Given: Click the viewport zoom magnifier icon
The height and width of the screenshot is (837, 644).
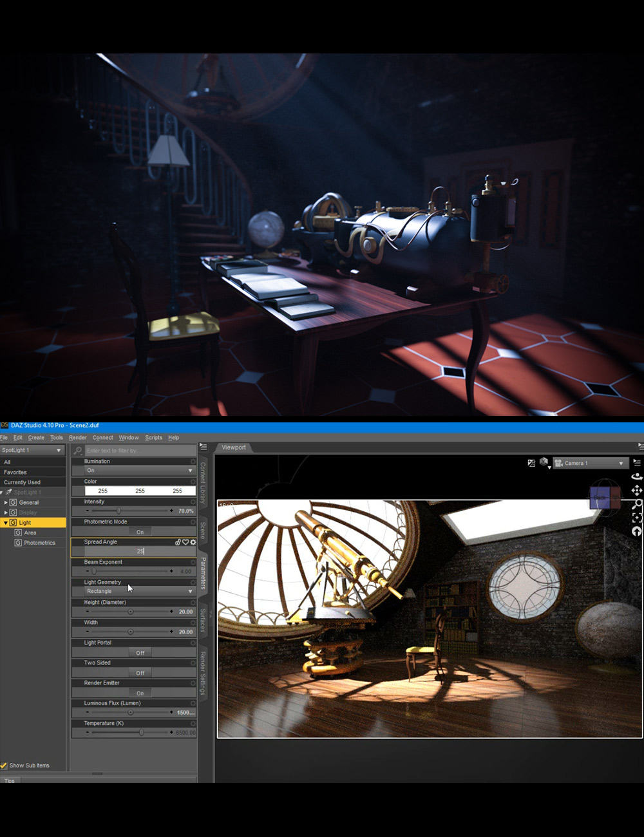Looking at the screenshot, I should tap(637, 504).
